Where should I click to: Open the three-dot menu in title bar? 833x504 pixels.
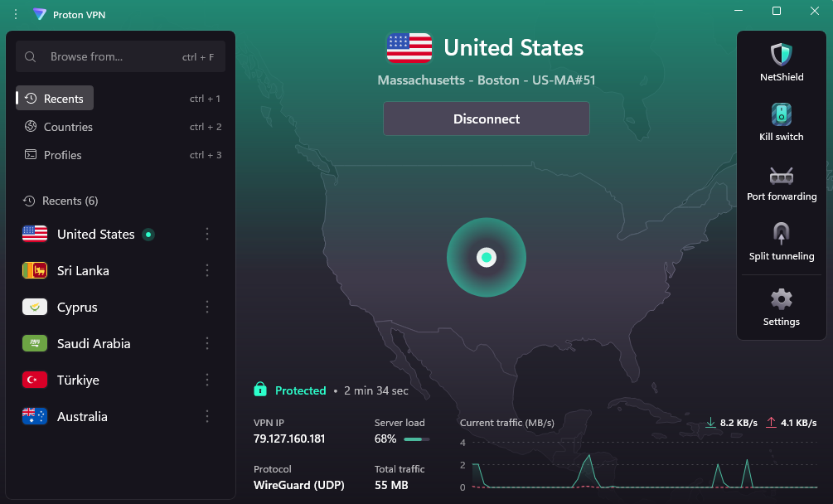coord(15,14)
